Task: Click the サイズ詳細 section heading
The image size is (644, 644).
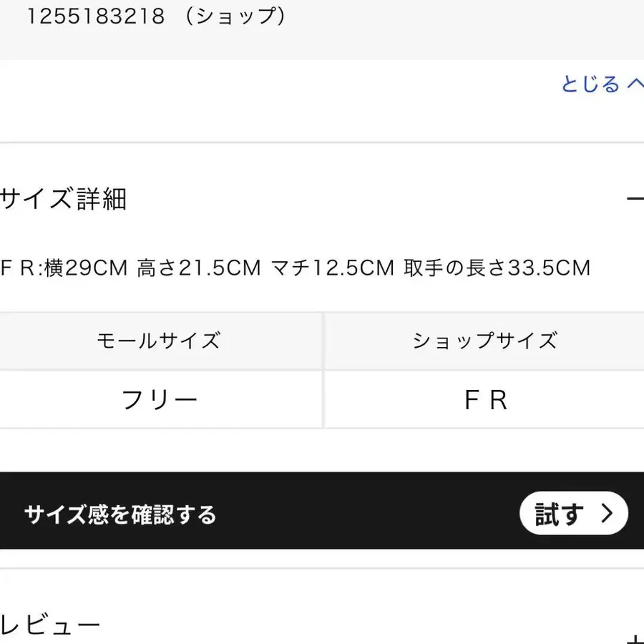Action: coord(64,199)
